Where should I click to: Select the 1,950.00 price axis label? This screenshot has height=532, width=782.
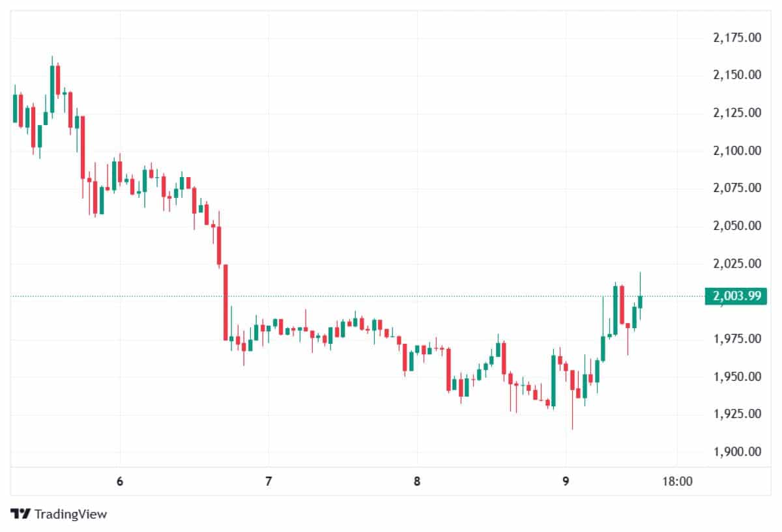pyautogui.click(x=737, y=376)
